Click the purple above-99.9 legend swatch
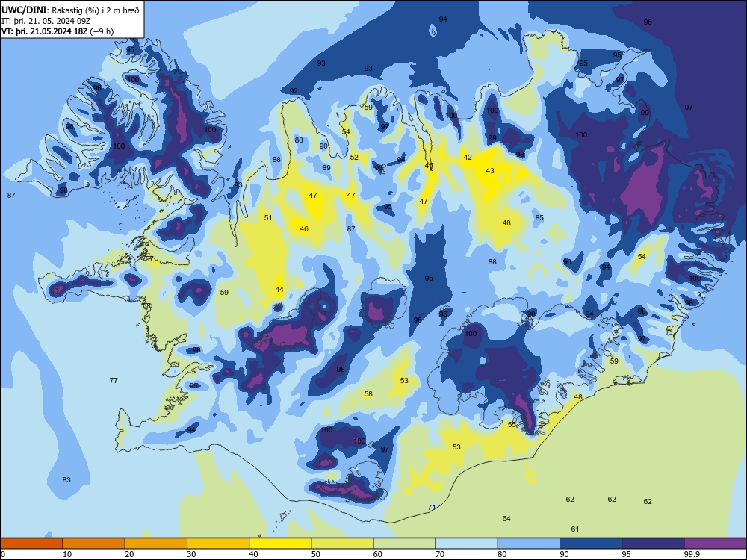Screen dimensions: 747x560 click(715, 544)
